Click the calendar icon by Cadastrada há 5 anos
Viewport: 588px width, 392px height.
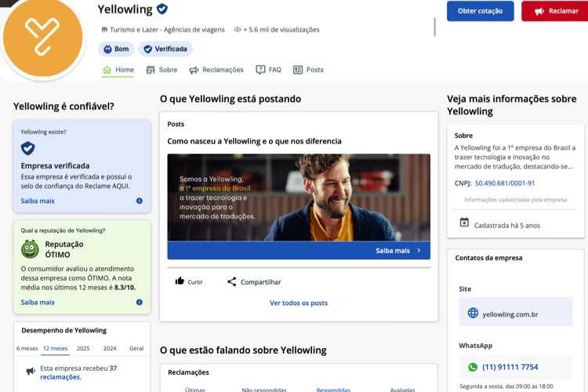point(464,222)
